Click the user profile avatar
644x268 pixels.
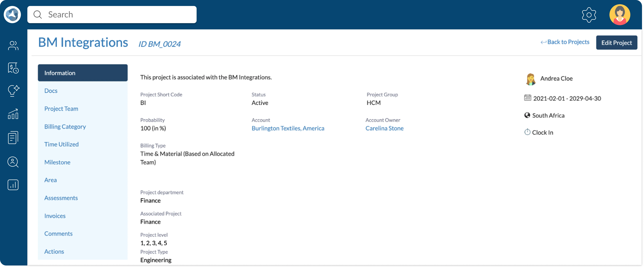click(620, 15)
